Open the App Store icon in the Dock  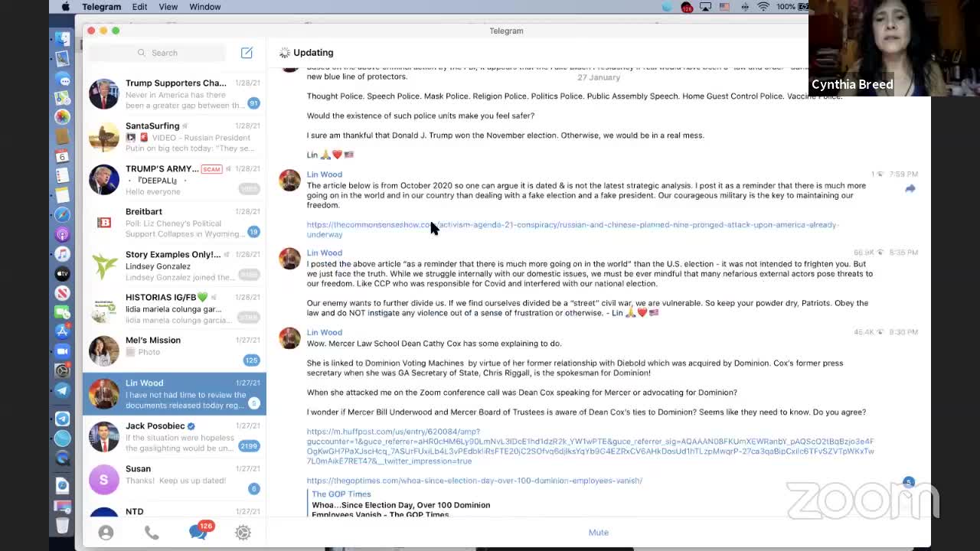[63, 331]
